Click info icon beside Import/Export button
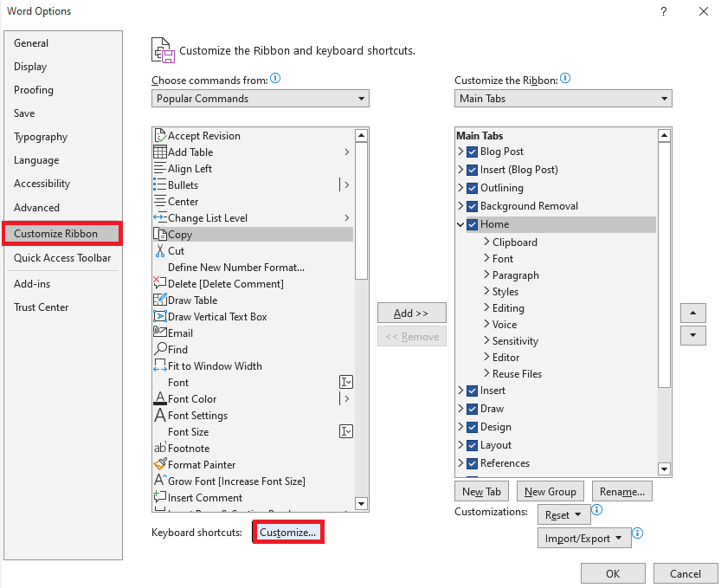Viewport: 721px width, 588px height. (x=637, y=533)
